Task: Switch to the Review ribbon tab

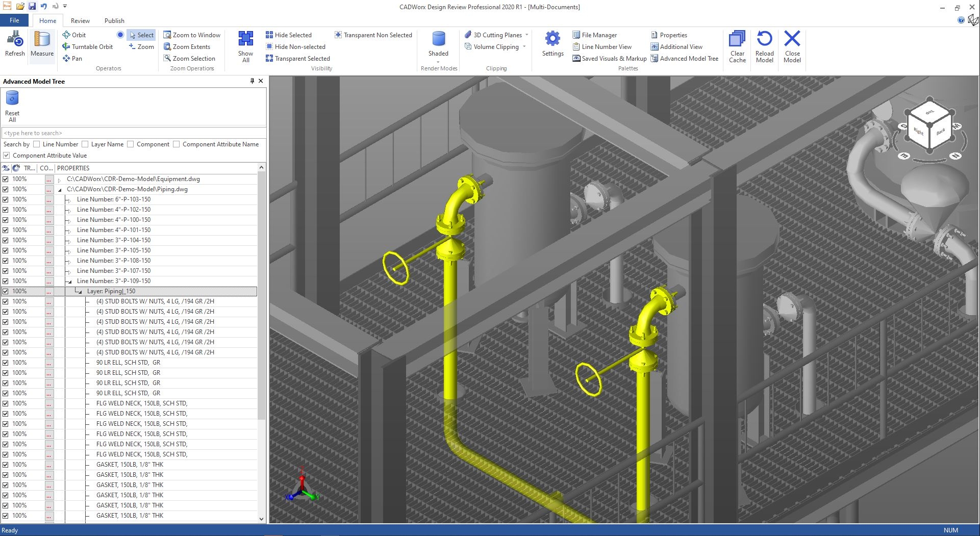Action: click(x=80, y=20)
